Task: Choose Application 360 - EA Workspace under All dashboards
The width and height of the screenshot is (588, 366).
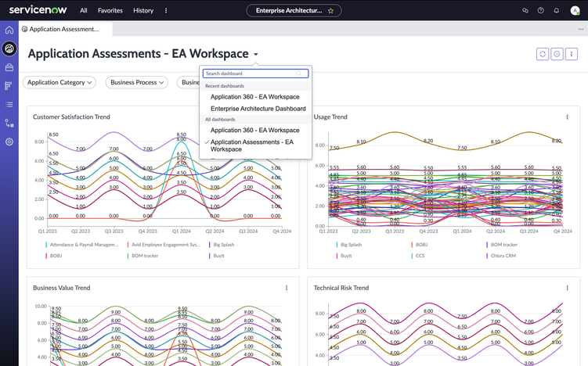Action: [255, 130]
